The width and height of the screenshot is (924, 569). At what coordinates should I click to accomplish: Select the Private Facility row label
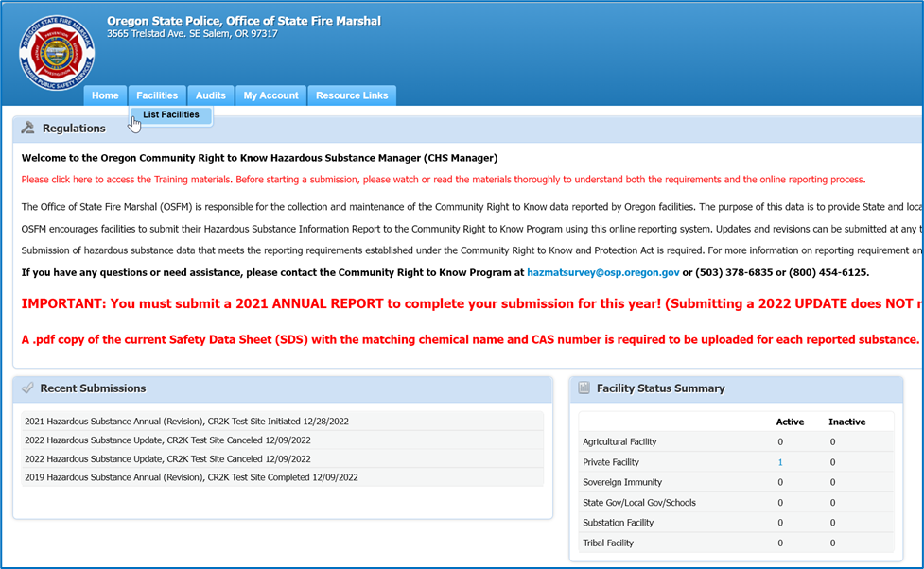(611, 462)
